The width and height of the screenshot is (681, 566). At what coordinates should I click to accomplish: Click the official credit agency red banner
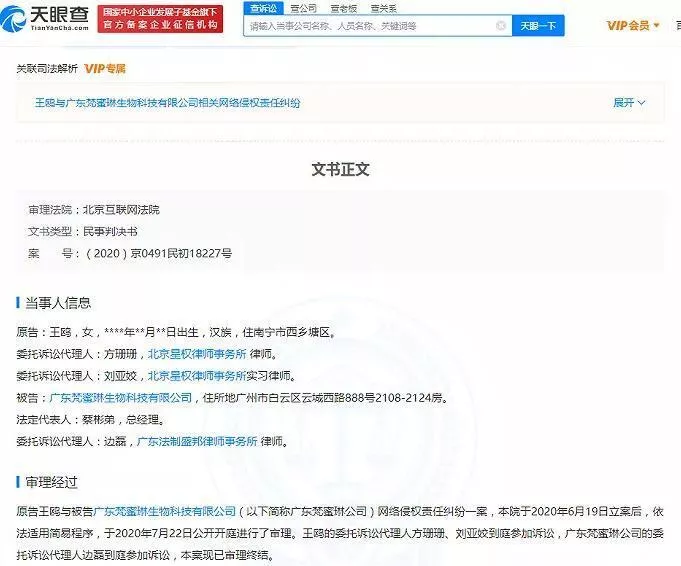pyautogui.click(x=160, y=19)
